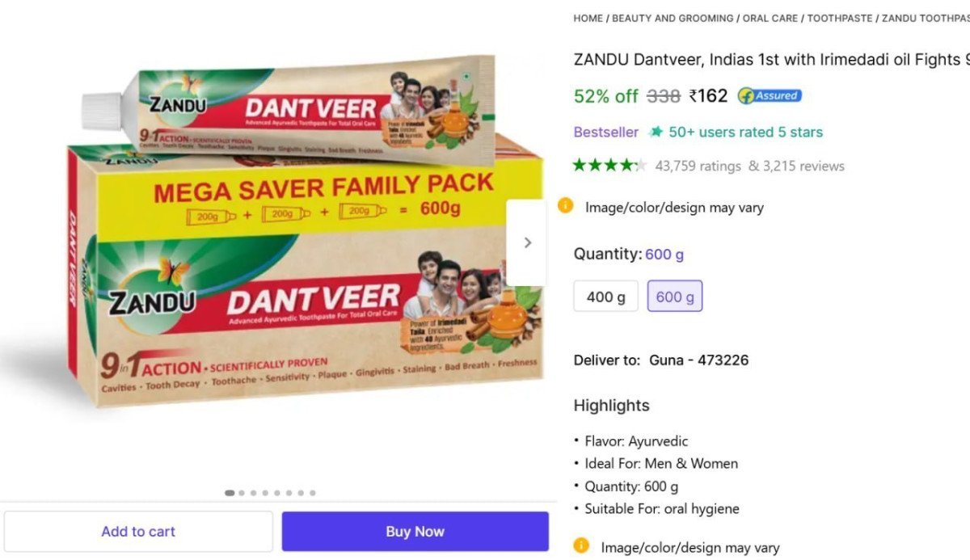Select the first carousel dot indicator
The width and height of the screenshot is (970, 560).
click(x=230, y=492)
